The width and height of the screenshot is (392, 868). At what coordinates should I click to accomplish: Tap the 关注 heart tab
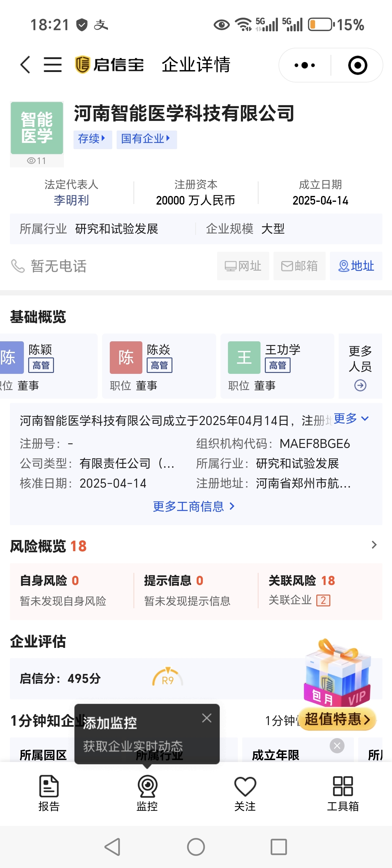(x=245, y=793)
